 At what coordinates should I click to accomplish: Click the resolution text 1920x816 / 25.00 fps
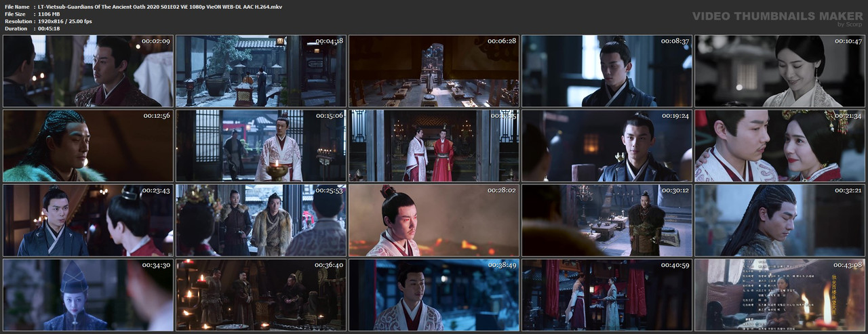point(64,21)
